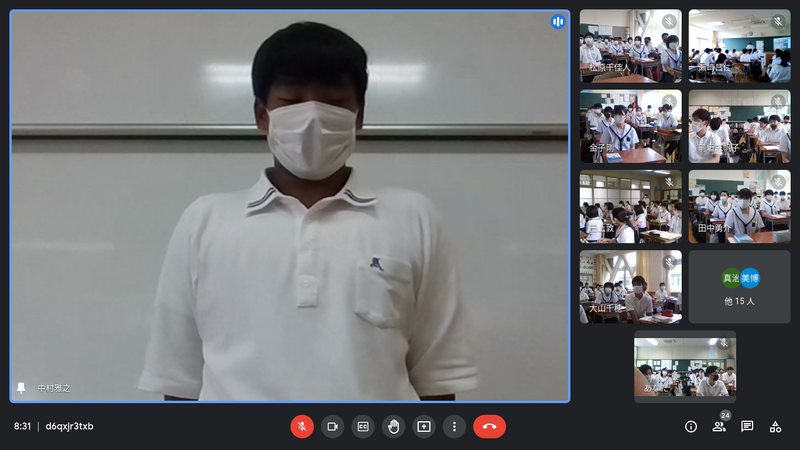Image resolution: width=800 pixels, height=450 pixels.
Task: Click the meeting code d6qxjr3txb
Action: [x=70, y=426]
